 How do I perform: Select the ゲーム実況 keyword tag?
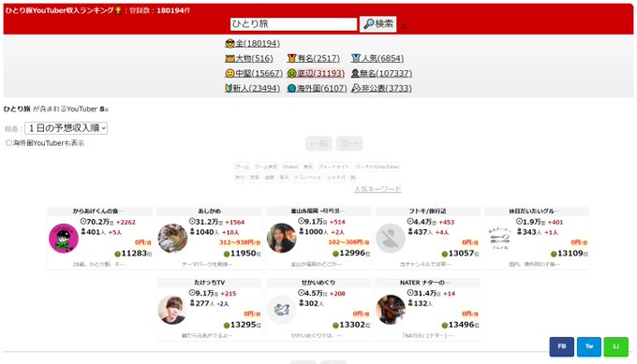tap(266, 167)
